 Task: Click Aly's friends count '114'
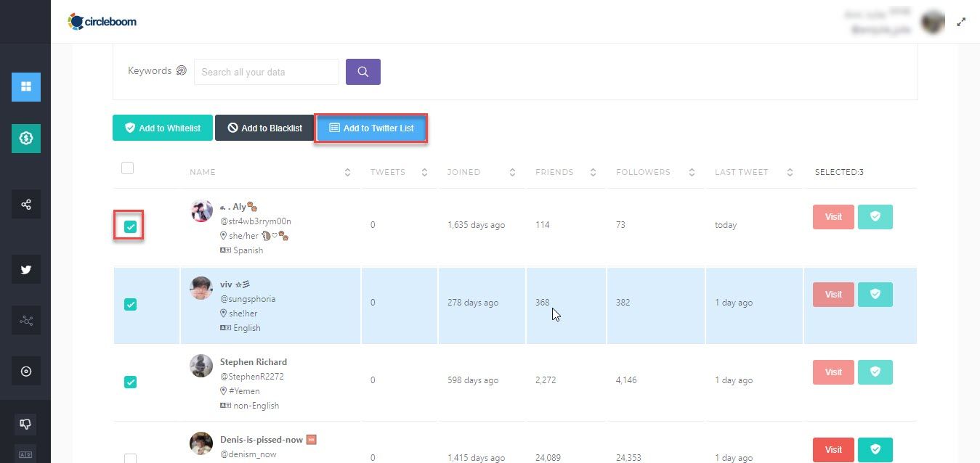pos(542,225)
